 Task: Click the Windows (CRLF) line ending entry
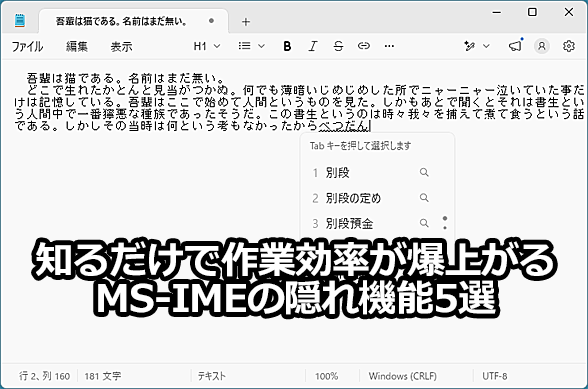tap(403, 376)
